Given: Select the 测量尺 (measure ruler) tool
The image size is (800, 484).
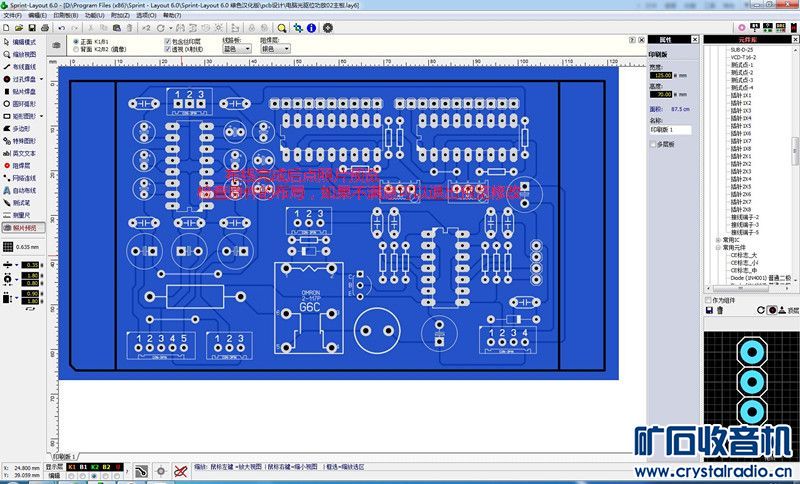Looking at the screenshot, I should pos(22,214).
